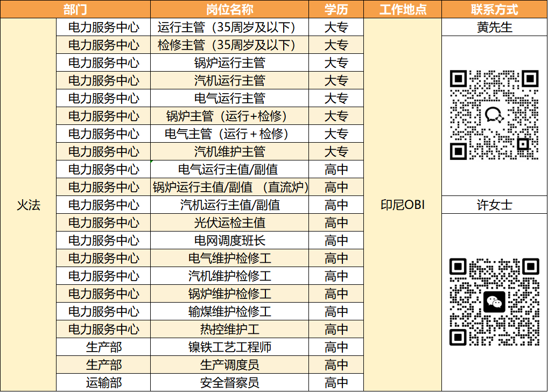Select the 电气主管（运行+检修）cell
This screenshot has width=548, height=392.
point(230,134)
